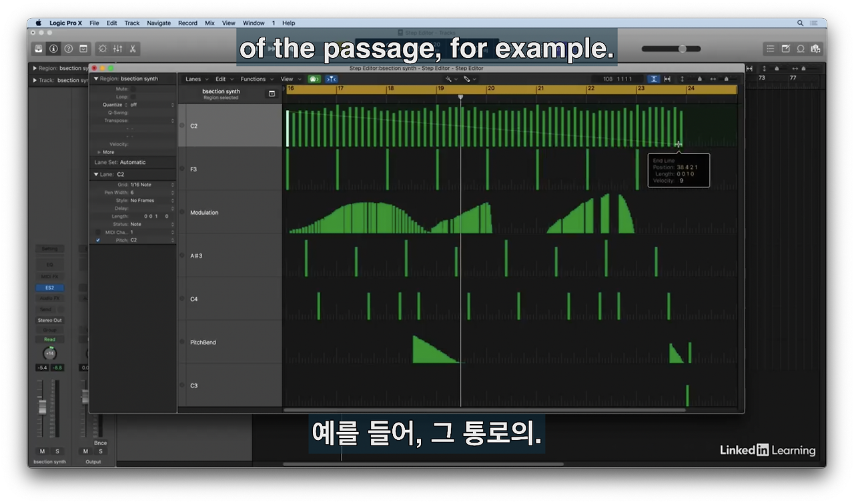
Task: Open the Mix menu
Action: click(209, 23)
